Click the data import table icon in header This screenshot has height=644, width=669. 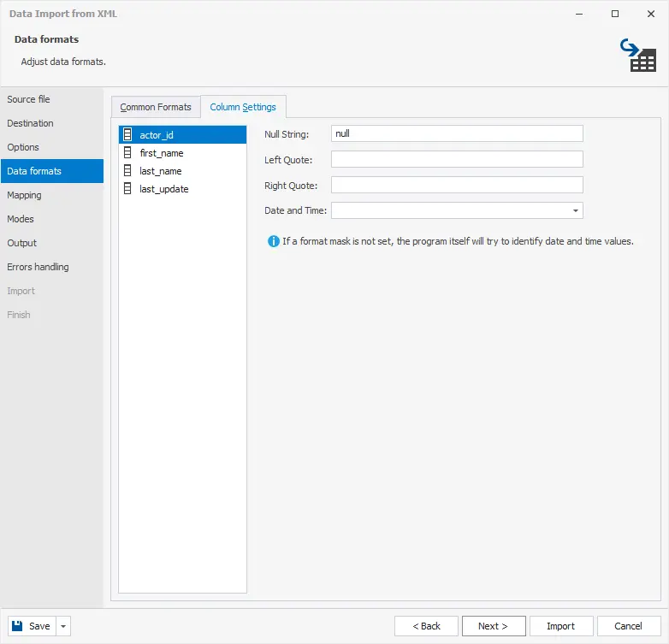click(x=637, y=55)
